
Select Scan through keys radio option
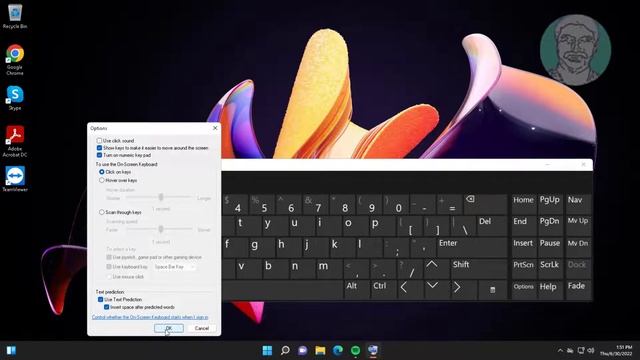pyautogui.click(x=102, y=212)
